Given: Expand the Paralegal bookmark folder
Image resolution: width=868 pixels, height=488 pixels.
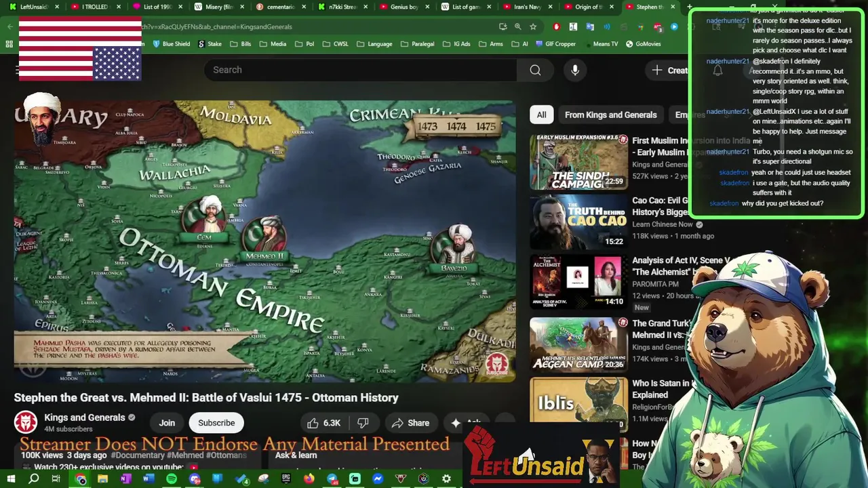Looking at the screenshot, I should click(417, 44).
